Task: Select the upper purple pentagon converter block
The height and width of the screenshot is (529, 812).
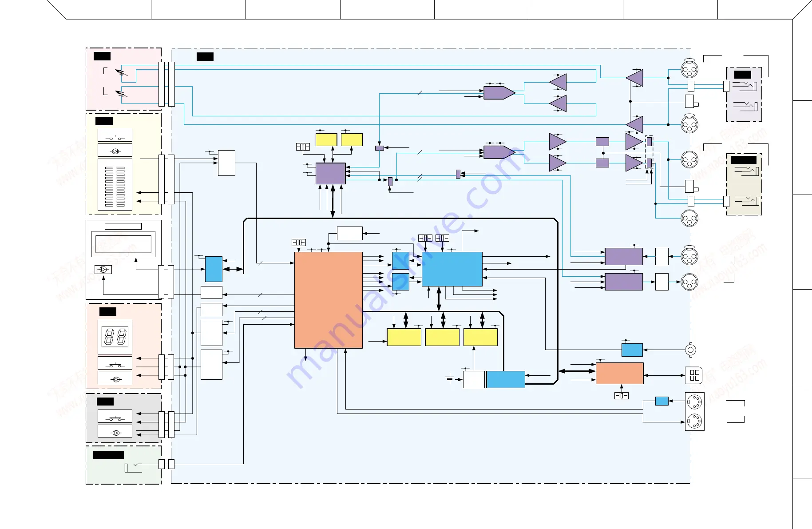Action: click(499, 93)
